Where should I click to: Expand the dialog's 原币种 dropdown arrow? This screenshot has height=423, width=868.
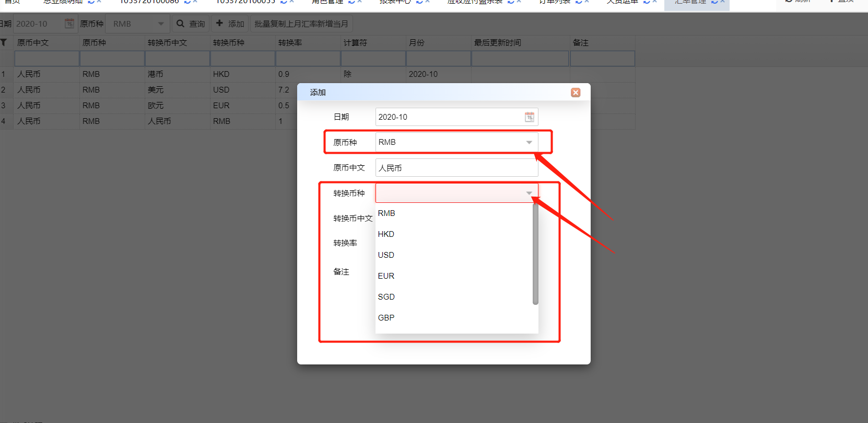point(529,142)
